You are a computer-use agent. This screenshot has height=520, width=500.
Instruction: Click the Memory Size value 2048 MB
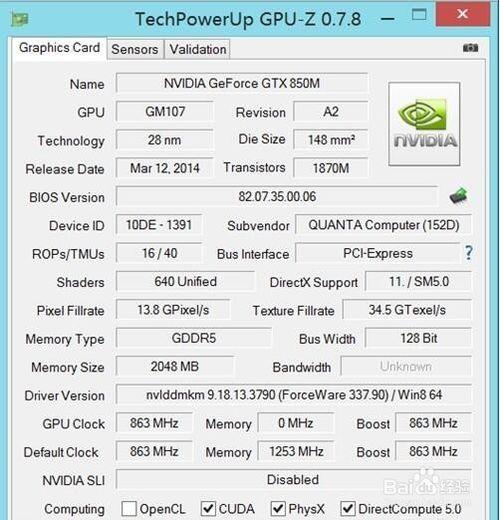[175, 367]
